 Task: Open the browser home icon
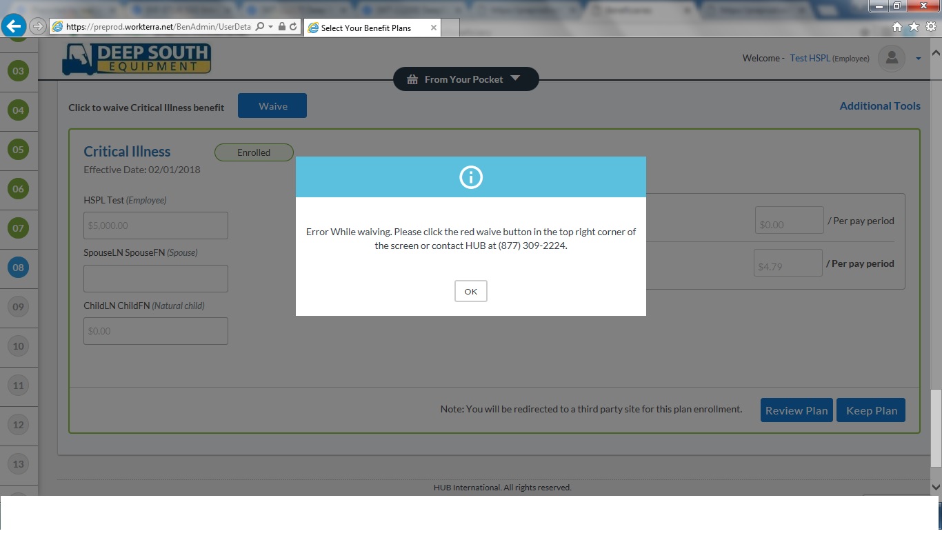click(x=897, y=26)
